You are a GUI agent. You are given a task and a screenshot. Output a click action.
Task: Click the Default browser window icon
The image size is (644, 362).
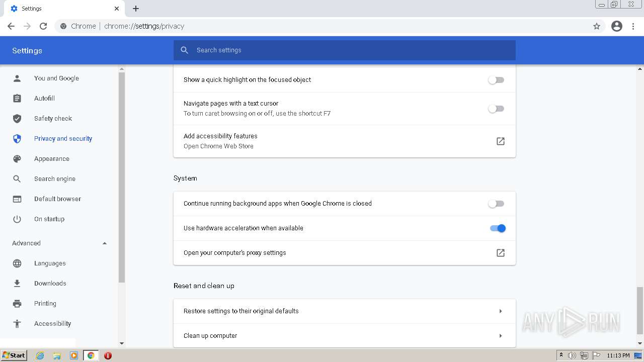click(x=17, y=199)
